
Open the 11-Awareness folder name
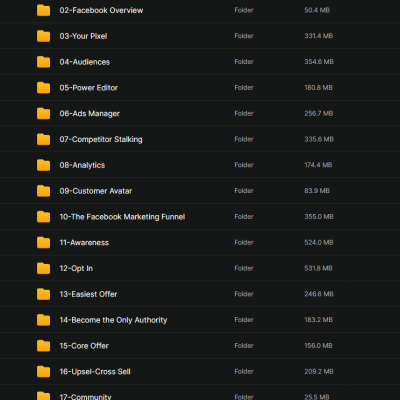tap(84, 243)
